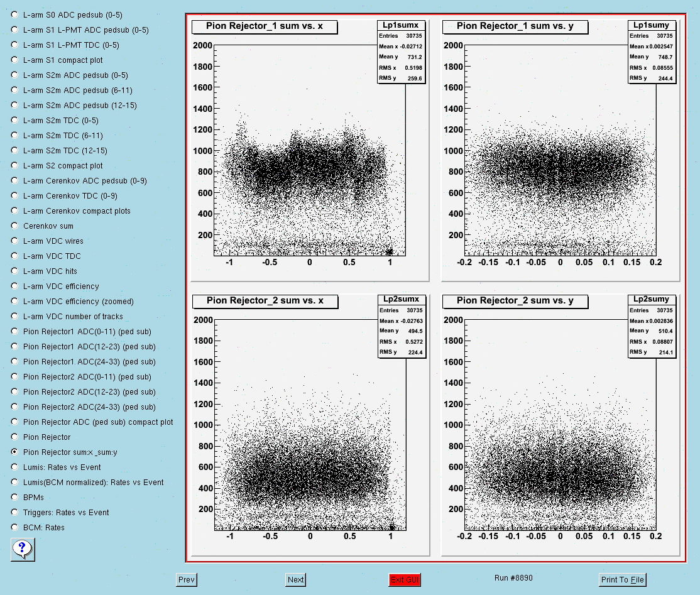Open the question mark help icon
The width and height of the screenshot is (700, 595).
click(23, 549)
